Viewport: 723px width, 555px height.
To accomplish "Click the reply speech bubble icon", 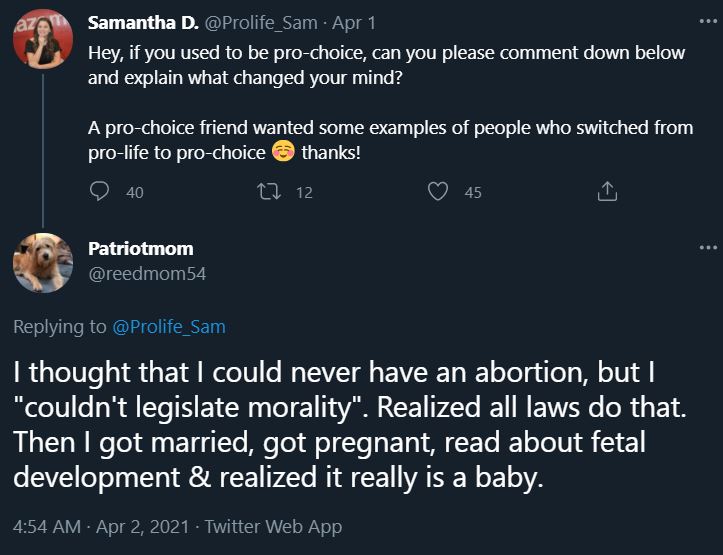I will (x=99, y=191).
